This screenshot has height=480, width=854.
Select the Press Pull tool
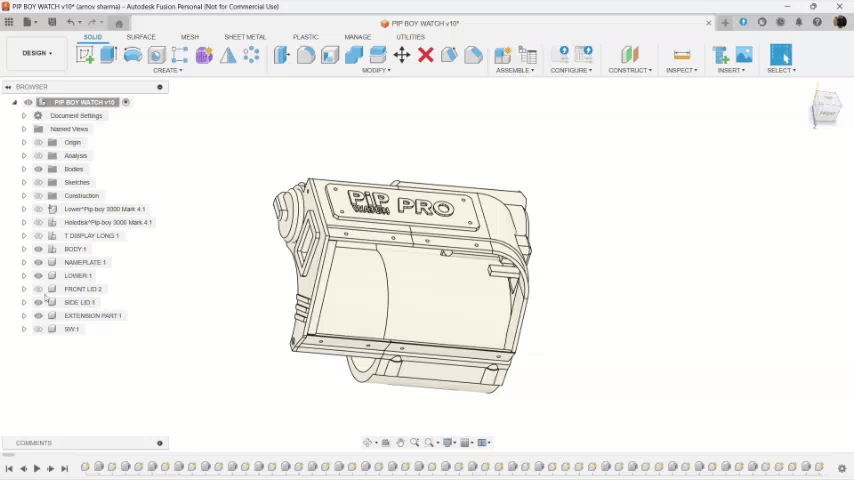click(x=282, y=54)
